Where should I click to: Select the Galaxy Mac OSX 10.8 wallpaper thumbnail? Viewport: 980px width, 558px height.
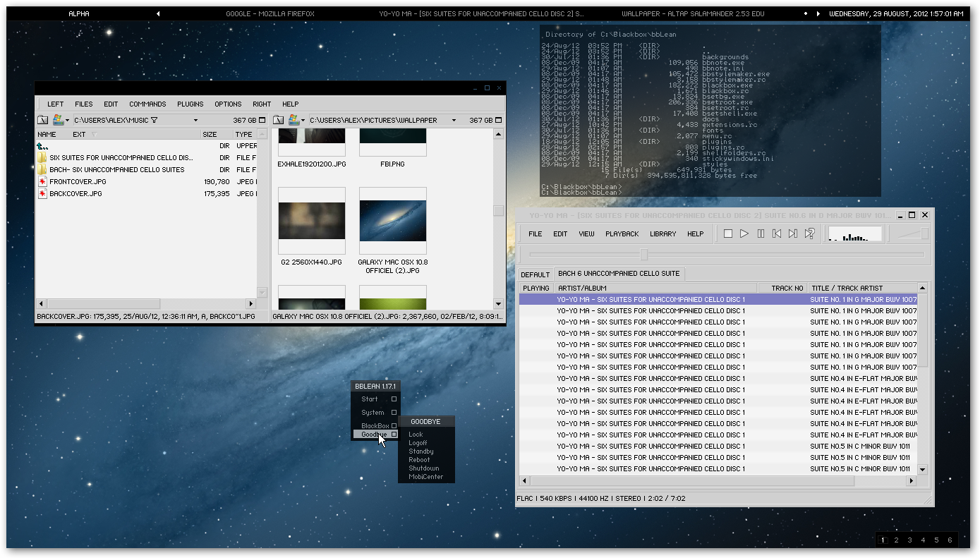click(x=392, y=220)
